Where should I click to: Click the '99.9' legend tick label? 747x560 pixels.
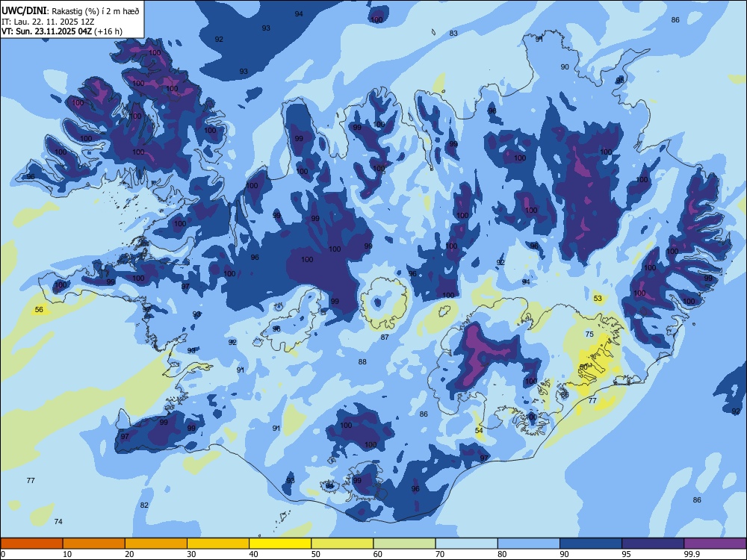692,554
